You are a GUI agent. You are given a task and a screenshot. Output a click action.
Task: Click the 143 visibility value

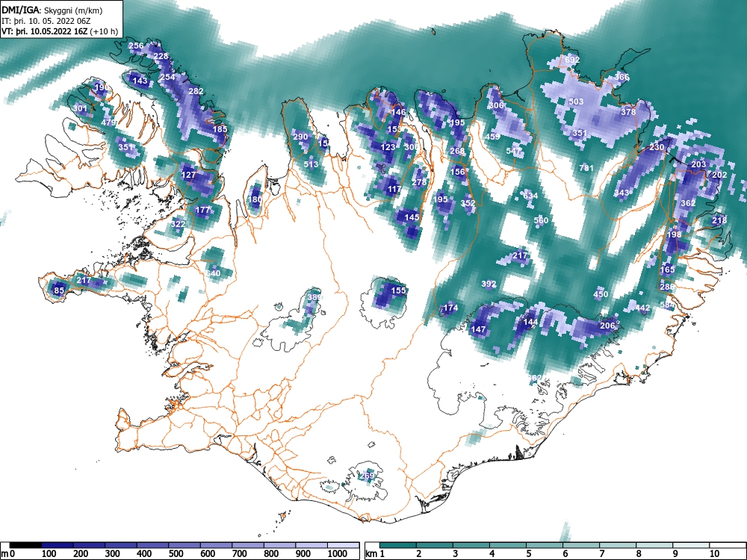tap(140, 81)
